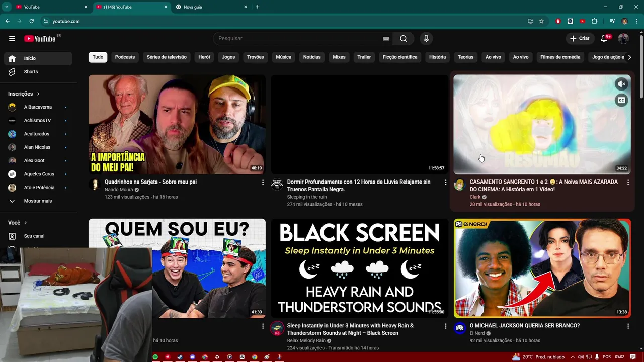Open the A Importância do Meu Pai thumbnail

(177, 125)
